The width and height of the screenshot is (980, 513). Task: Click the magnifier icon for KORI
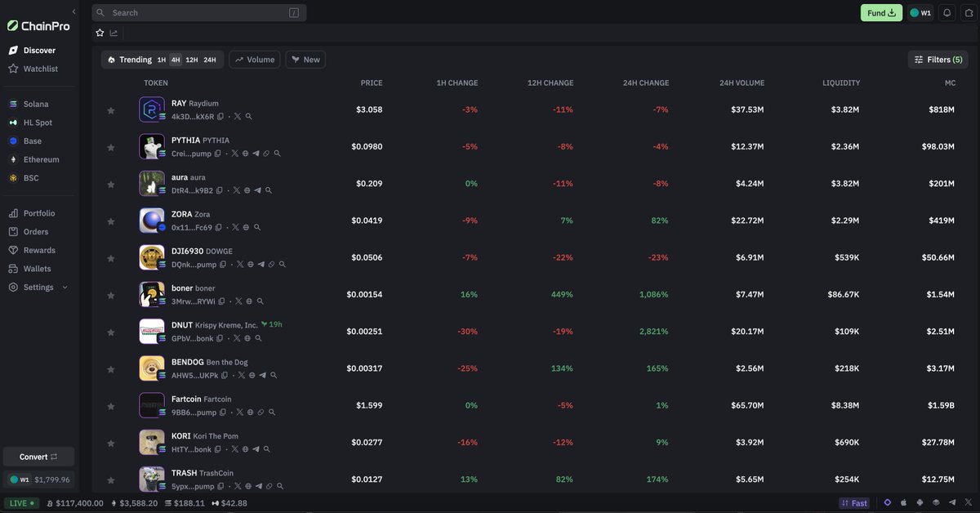point(267,449)
